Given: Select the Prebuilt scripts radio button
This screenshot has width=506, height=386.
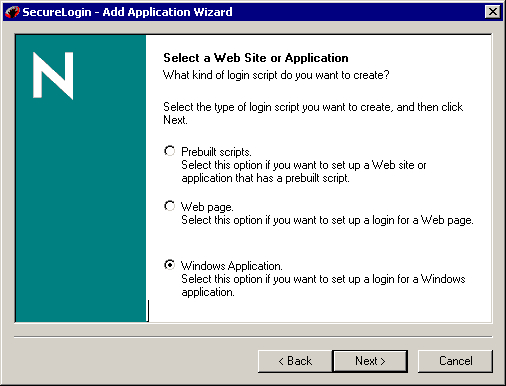Looking at the screenshot, I should [169, 151].
